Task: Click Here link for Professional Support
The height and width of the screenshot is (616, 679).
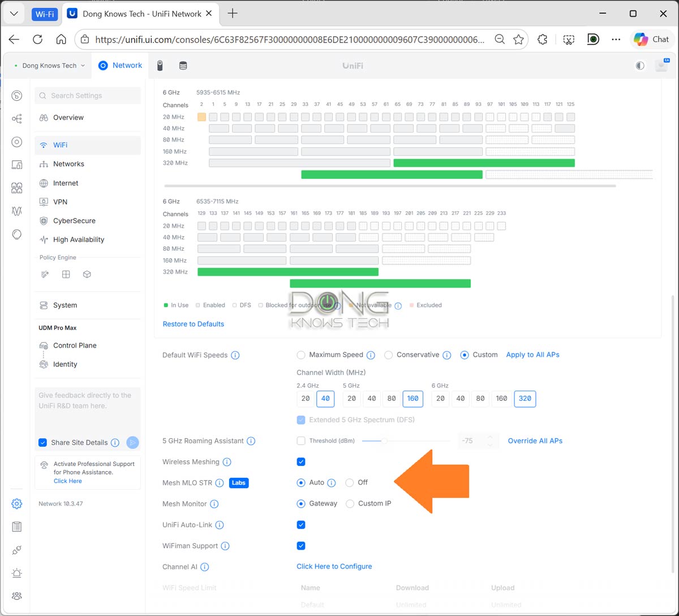Action: (68, 481)
